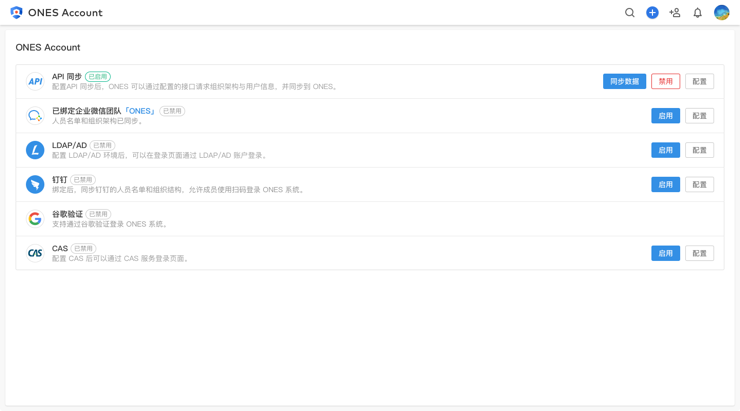Open 配置 for API sync

pyautogui.click(x=699, y=81)
